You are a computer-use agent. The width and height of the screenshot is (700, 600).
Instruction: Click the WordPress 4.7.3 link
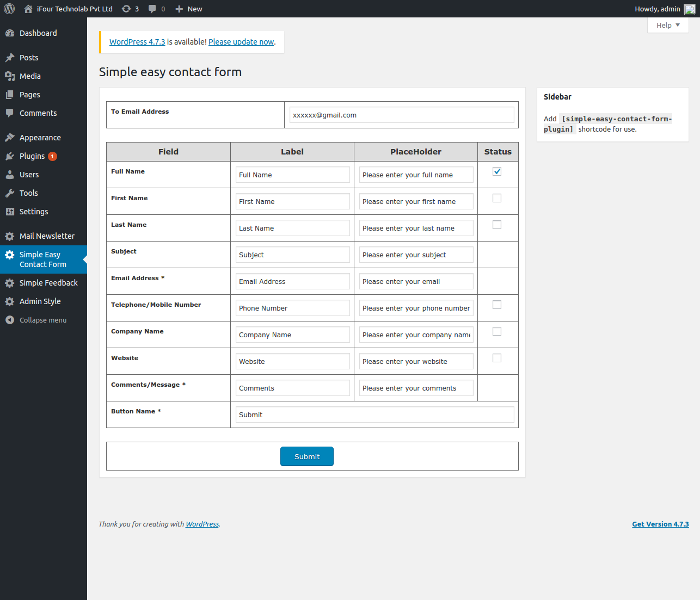137,42
